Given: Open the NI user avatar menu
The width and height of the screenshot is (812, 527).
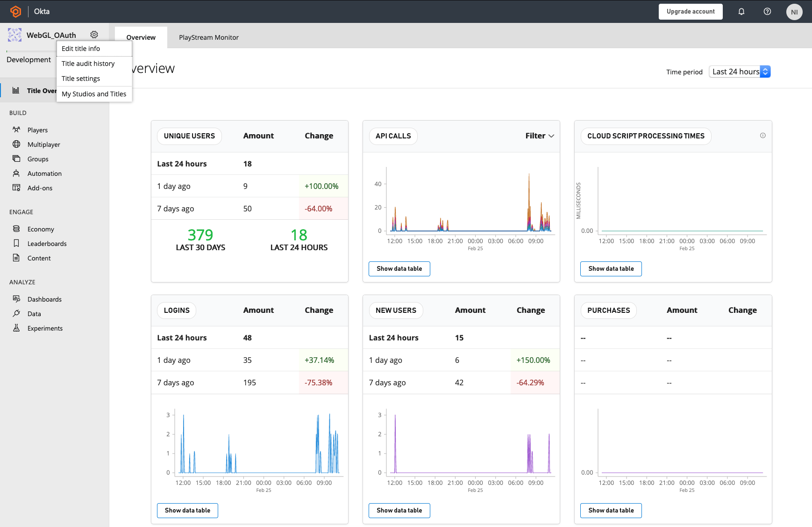Looking at the screenshot, I should click(x=794, y=12).
